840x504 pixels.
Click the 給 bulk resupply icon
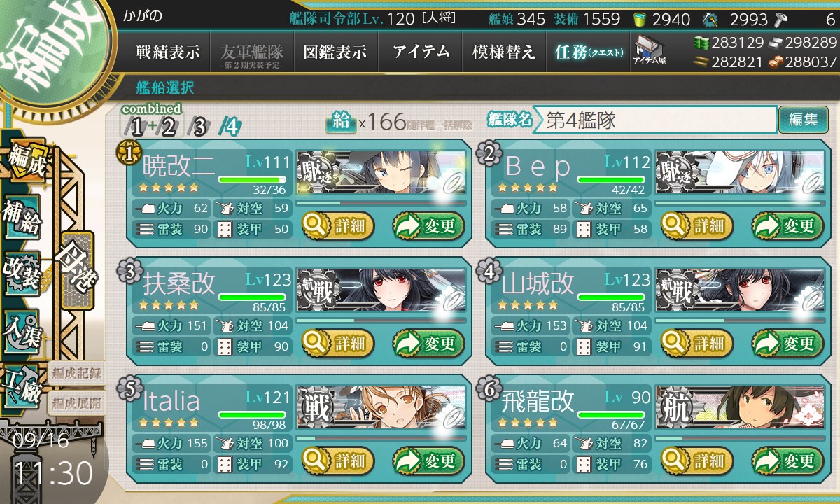(341, 122)
